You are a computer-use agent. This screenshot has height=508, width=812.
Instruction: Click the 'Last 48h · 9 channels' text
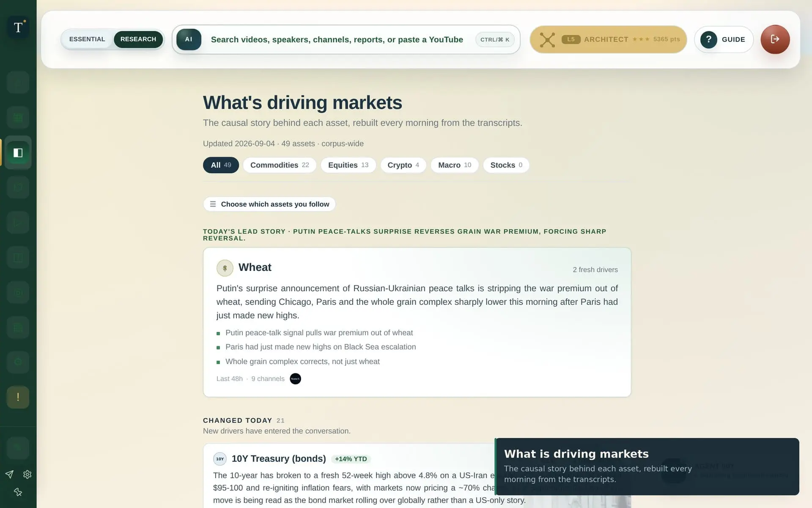click(250, 379)
